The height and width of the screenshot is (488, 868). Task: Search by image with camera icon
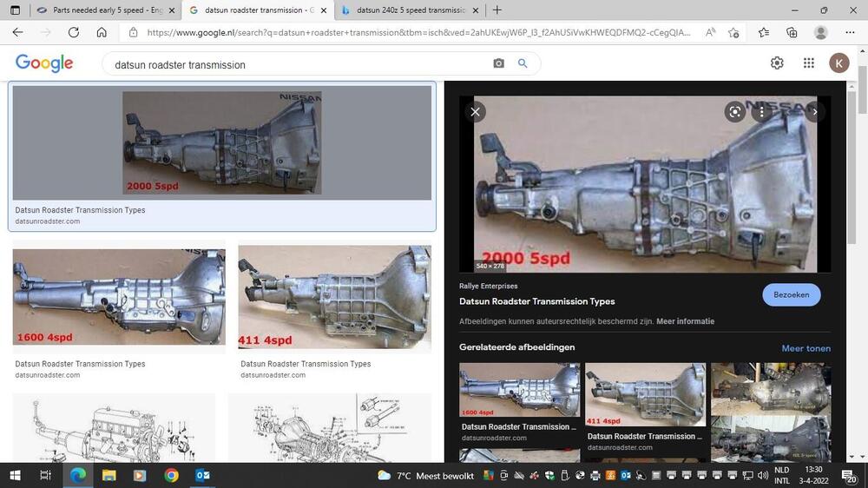[x=499, y=63]
